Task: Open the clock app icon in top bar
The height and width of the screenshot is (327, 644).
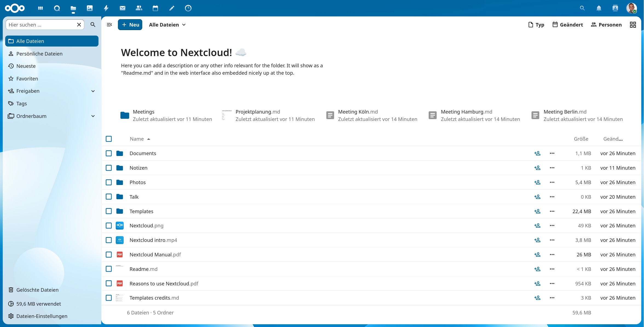Action: tap(188, 8)
